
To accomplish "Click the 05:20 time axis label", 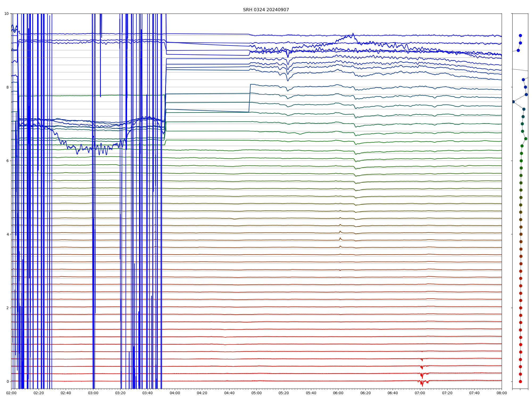I will click(284, 393).
